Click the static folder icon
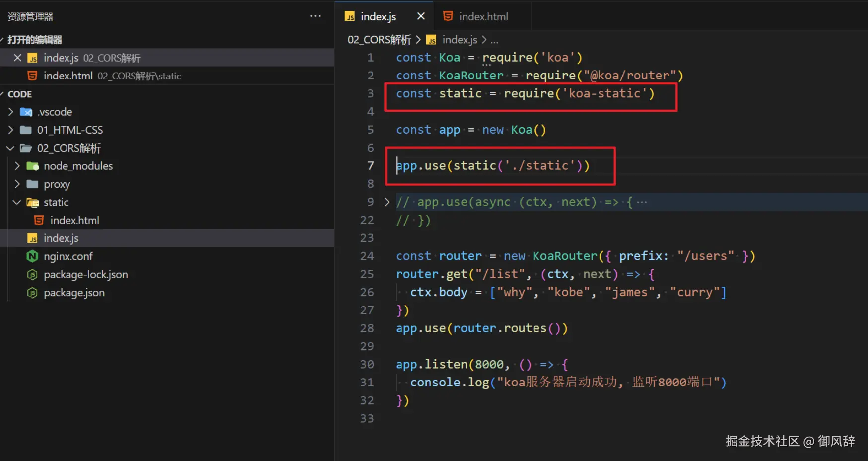 [x=33, y=203]
